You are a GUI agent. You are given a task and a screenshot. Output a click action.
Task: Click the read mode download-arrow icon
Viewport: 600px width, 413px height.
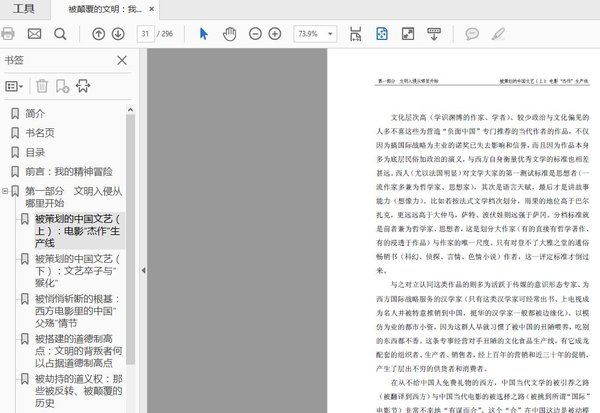(434, 34)
